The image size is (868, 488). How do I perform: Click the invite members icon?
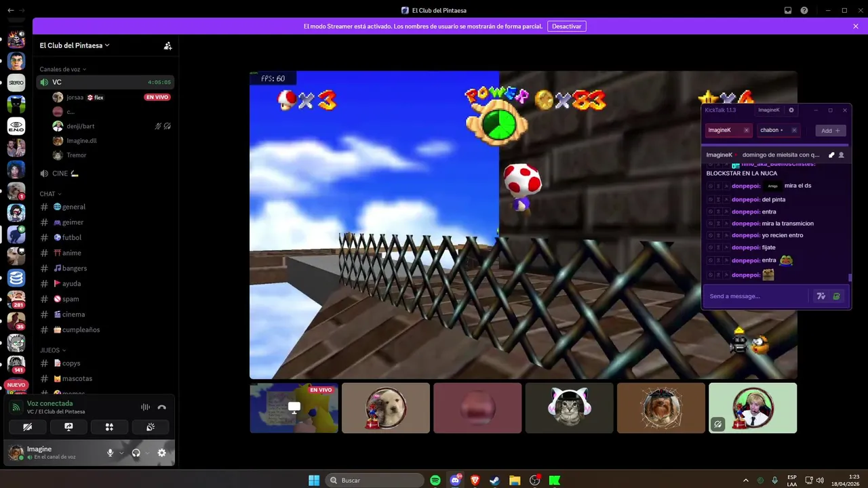[x=167, y=45]
